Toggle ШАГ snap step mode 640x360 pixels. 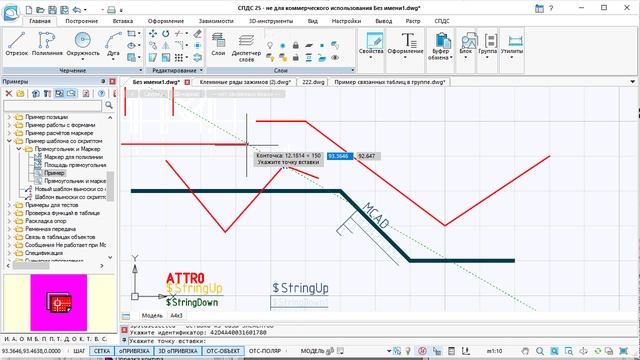click(x=79, y=351)
